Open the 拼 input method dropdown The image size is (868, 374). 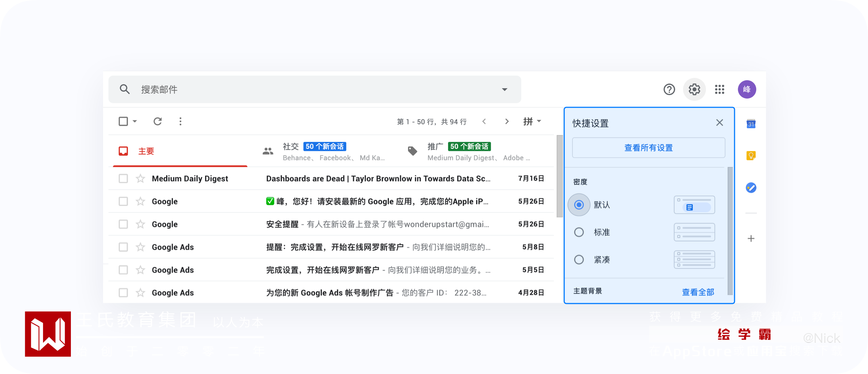[x=532, y=121]
